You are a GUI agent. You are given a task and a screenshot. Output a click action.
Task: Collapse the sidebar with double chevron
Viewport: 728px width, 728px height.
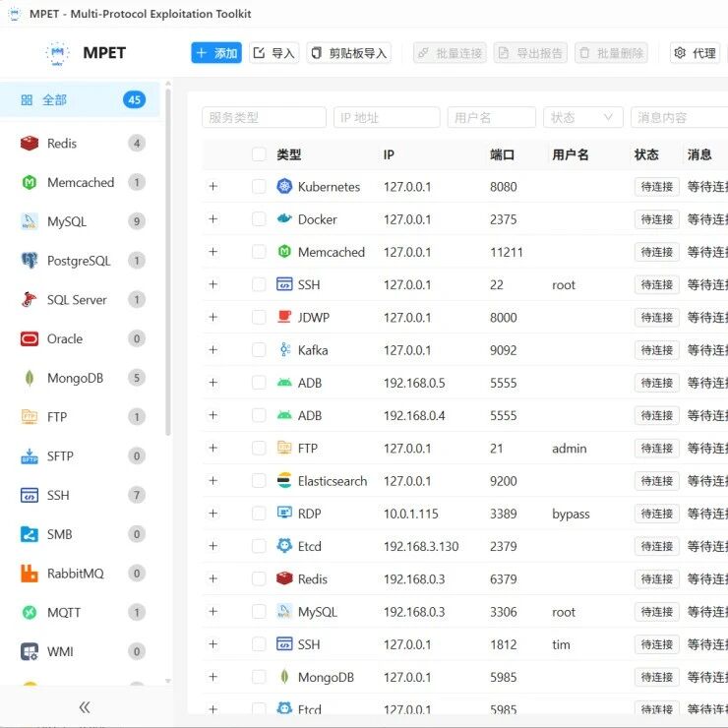(x=85, y=707)
